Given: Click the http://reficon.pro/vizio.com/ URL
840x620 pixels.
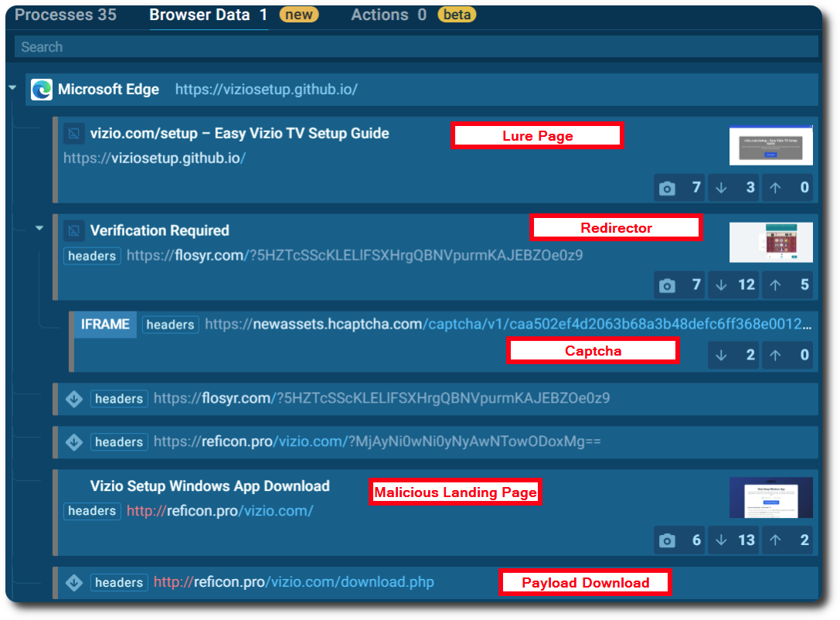Looking at the screenshot, I should pyautogui.click(x=220, y=511).
